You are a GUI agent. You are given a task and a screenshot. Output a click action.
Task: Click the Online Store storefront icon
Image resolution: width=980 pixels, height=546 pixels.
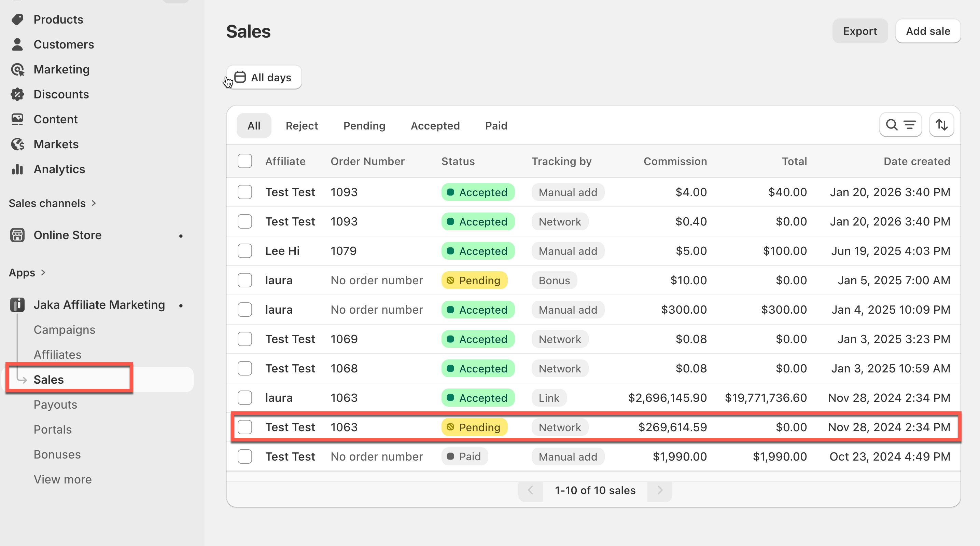coord(17,235)
